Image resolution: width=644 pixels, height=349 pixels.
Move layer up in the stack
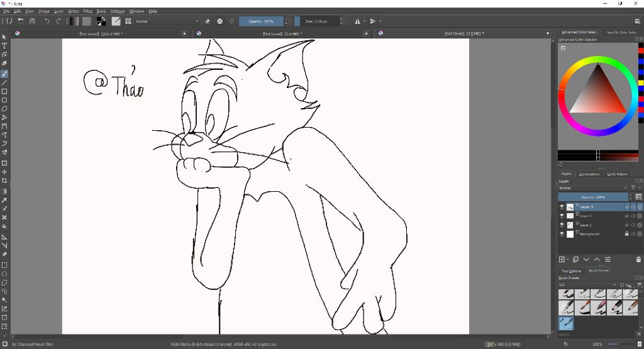coord(597,260)
